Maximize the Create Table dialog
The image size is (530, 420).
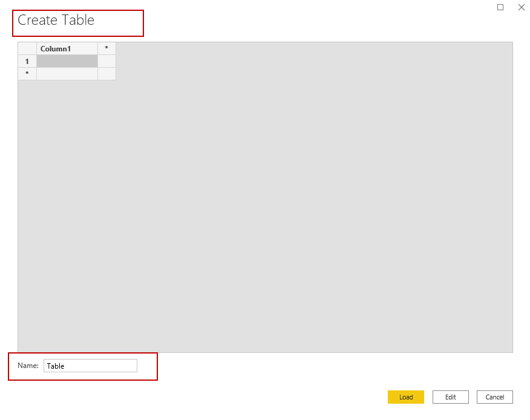[500, 7]
